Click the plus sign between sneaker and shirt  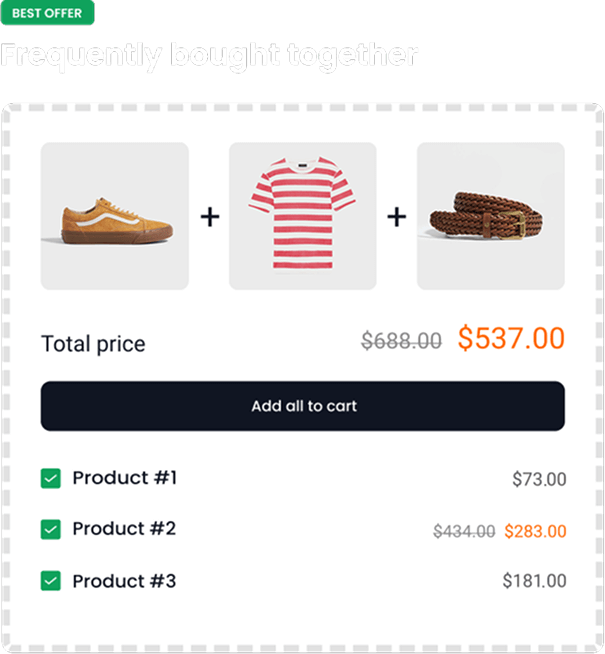click(209, 216)
